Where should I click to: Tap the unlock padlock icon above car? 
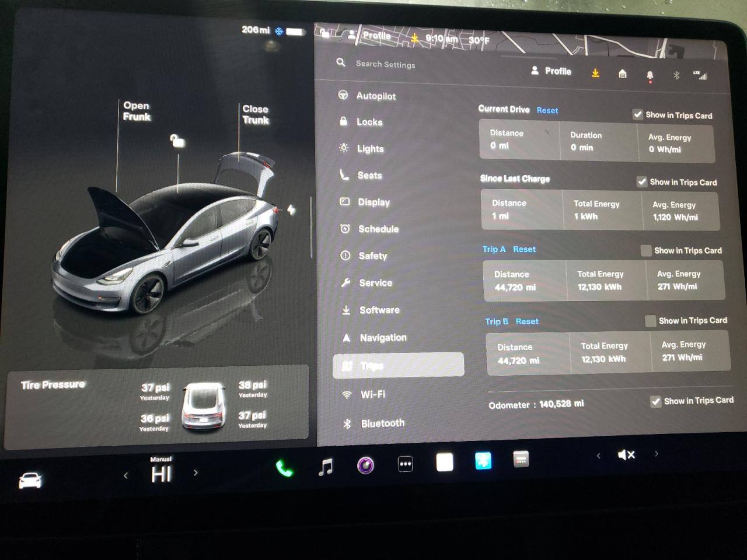(177, 141)
